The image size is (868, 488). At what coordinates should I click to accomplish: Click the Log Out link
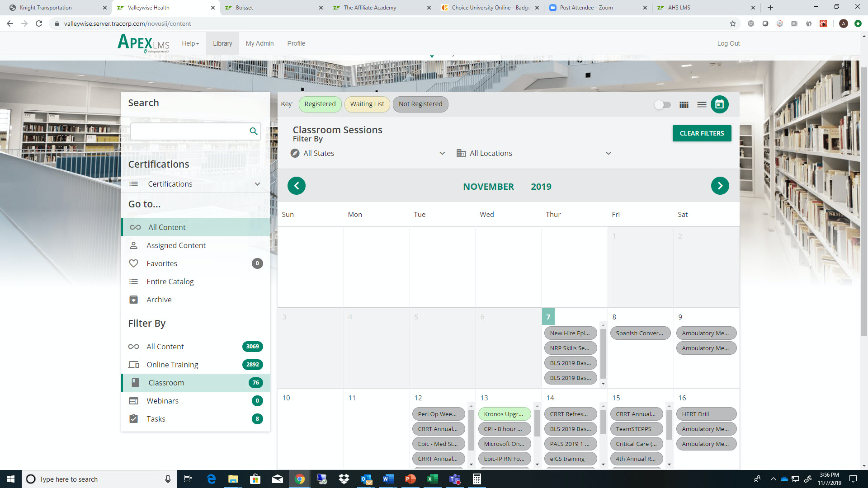[x=728, y=43]
